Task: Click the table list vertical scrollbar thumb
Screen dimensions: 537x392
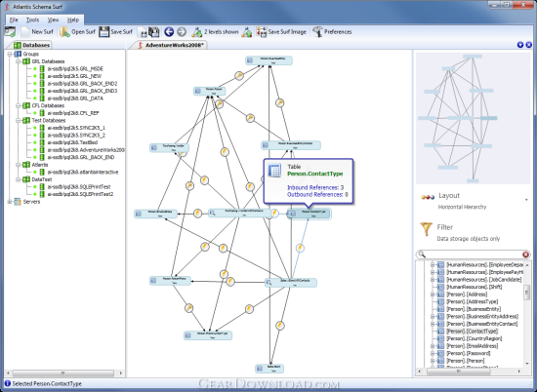Action: pos(526,293)
